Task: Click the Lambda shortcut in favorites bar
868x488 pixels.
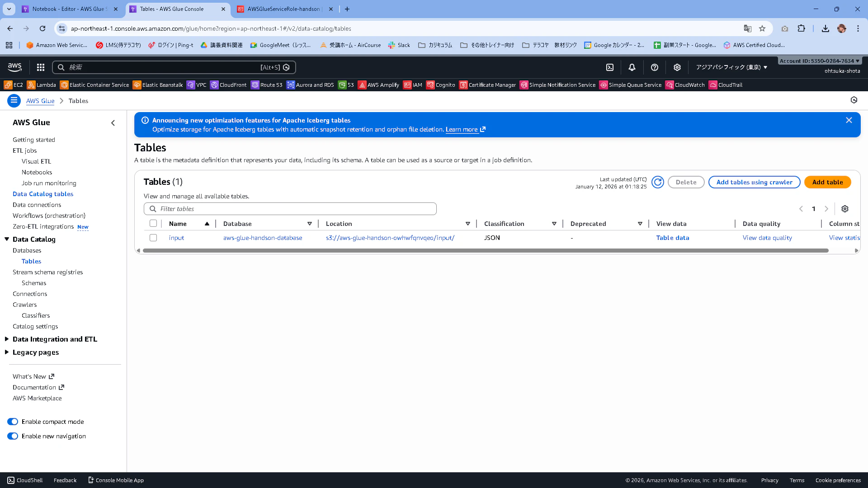Action: tap(42, 85)
